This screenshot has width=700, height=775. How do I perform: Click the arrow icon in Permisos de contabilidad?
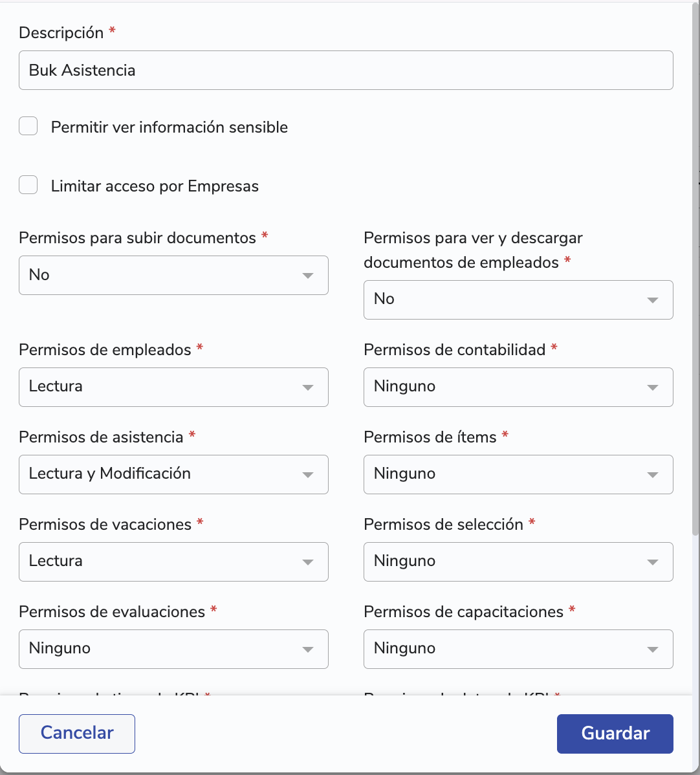(653, 387)
